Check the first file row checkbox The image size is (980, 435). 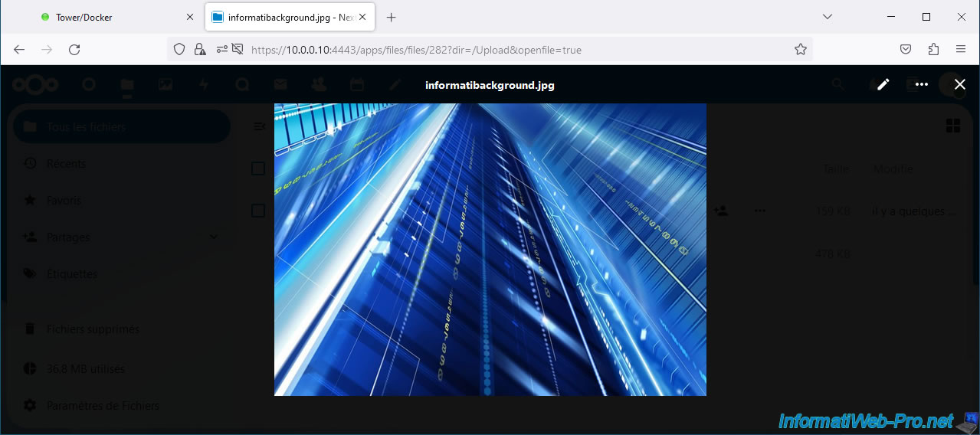[x=258, y=211]
